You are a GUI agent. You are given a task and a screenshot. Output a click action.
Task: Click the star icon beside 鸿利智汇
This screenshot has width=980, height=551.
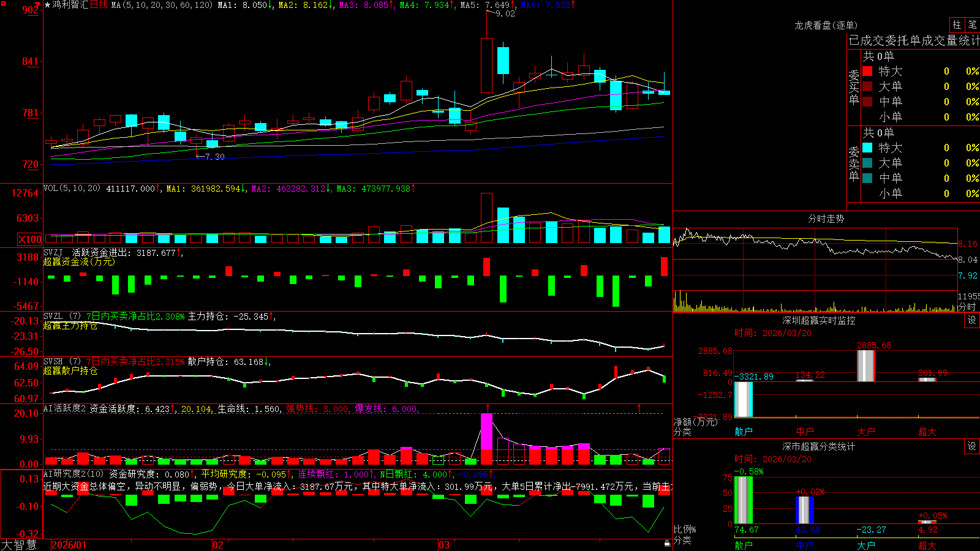click(47, 5)
